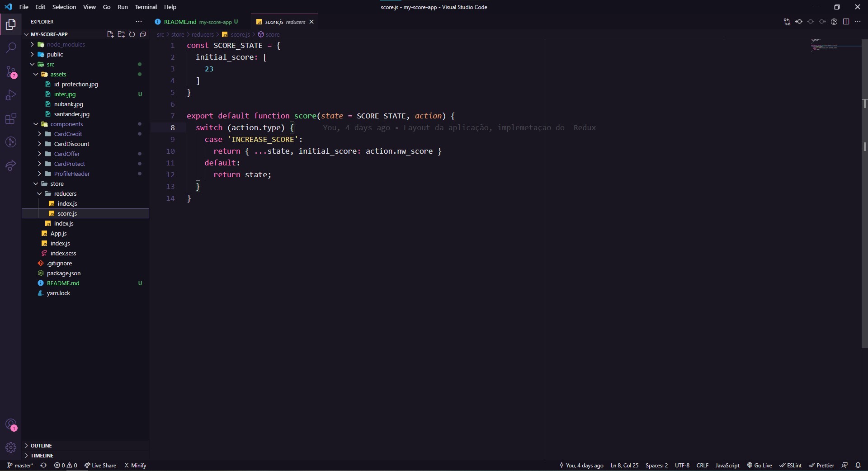Viewport: 868px width, 471px height.
Task: Open the Manage gear settings icon
Action: pos(10,447)
